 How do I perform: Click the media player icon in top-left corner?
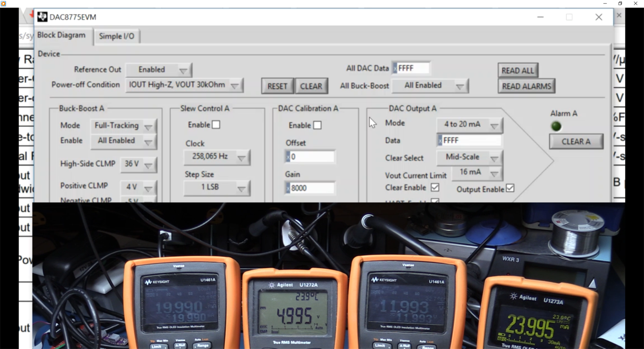click(x=3, y=3)
